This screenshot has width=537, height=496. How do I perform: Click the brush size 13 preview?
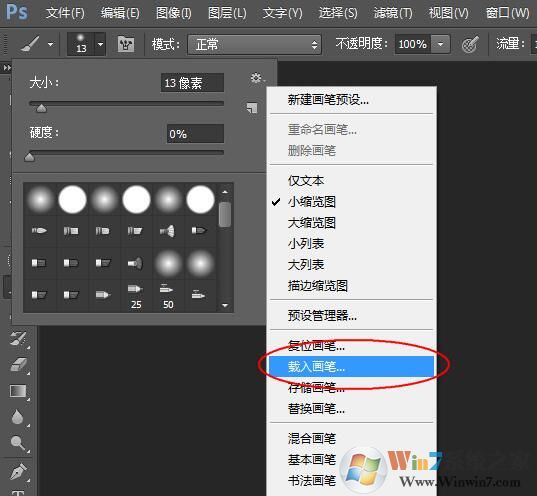pyautogui.click(x=81, y=44)
